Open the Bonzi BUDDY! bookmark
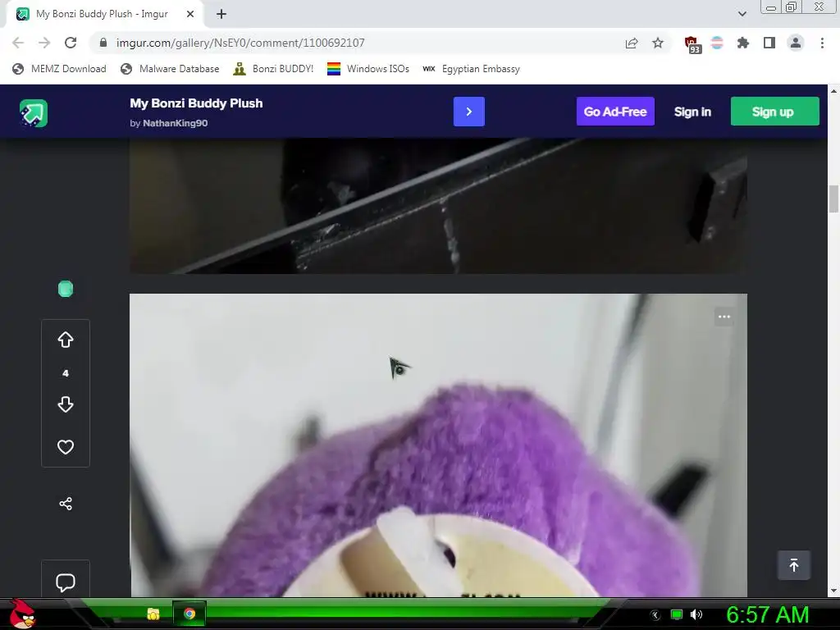Image resolution: width=840 pixels, height=630 pixels. click(x=273, y=69)
